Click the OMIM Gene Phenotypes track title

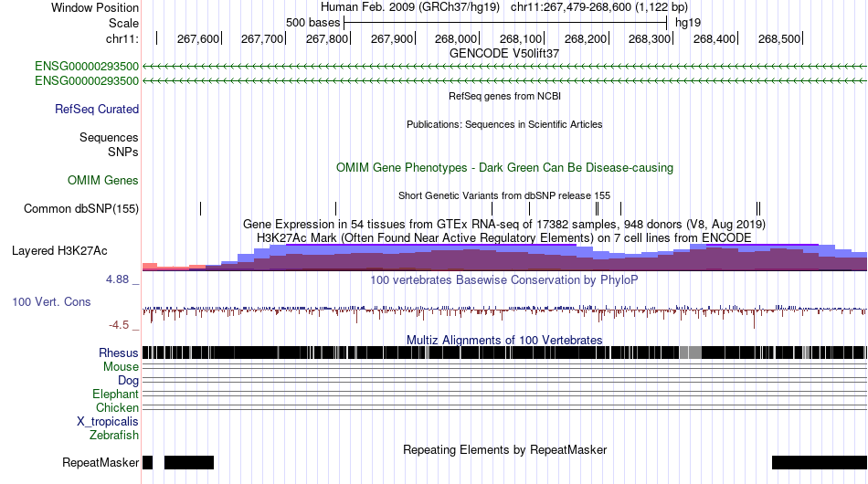click(504, 168)
